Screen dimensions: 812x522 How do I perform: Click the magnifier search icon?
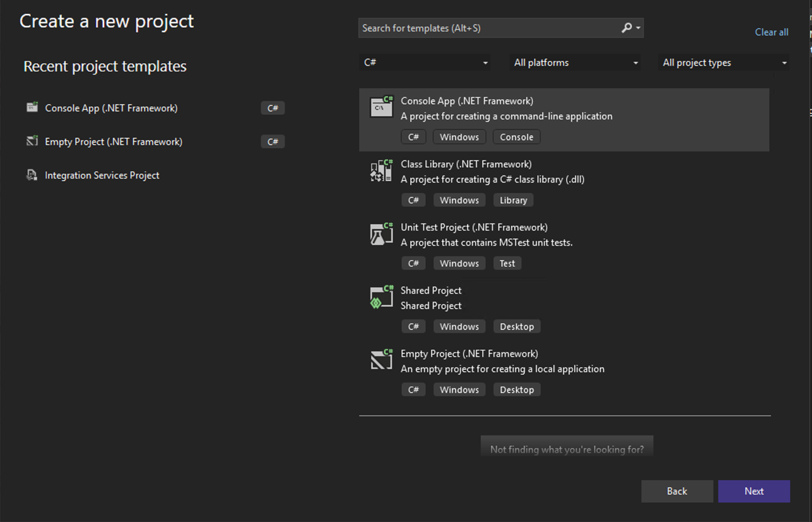(x=627, y=28)
